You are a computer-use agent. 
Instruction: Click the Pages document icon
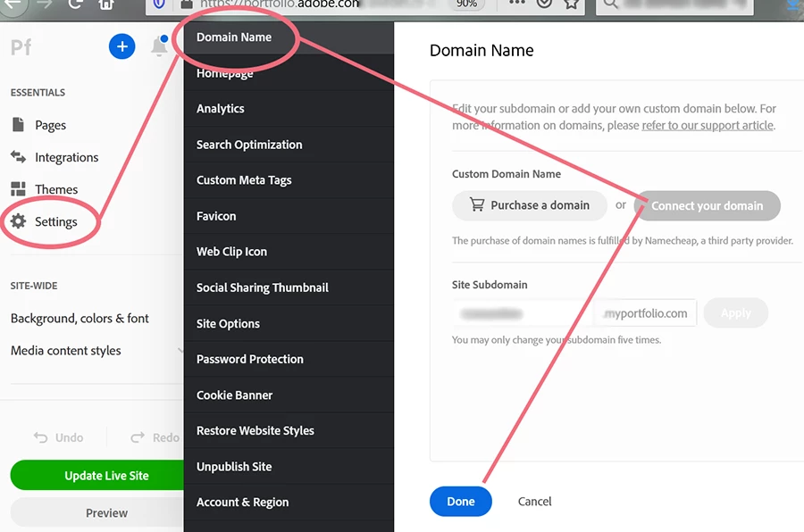(x=18, y=125)
